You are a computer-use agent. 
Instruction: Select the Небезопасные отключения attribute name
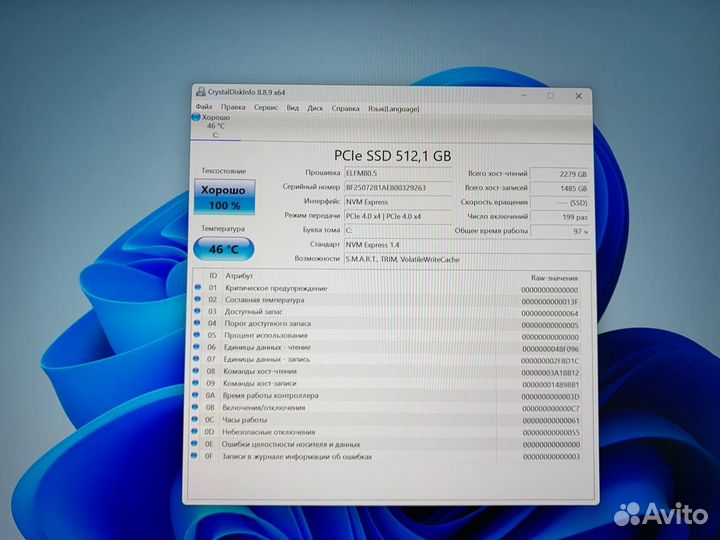[x=269, y=432]
